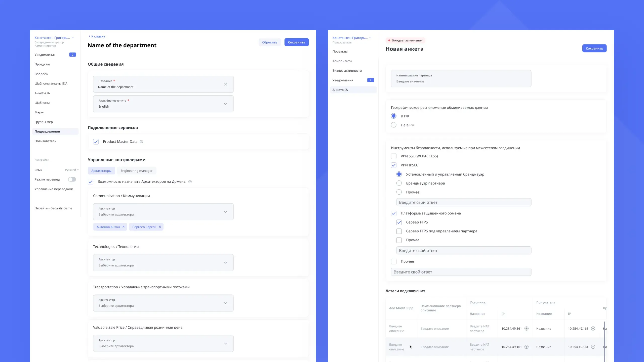The image size is (644, 362).
Task: Open the help icon next to Product Master Data
Action: pyautogui.click(x=141, y=142)
